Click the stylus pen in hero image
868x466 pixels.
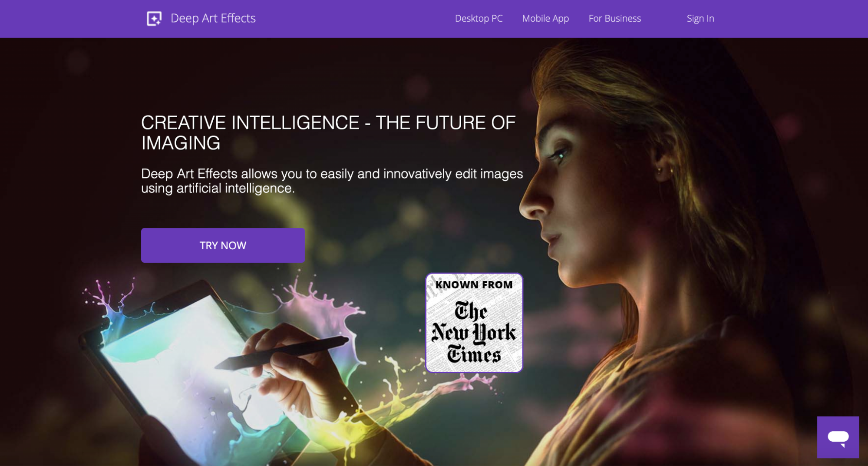[282, 352]
